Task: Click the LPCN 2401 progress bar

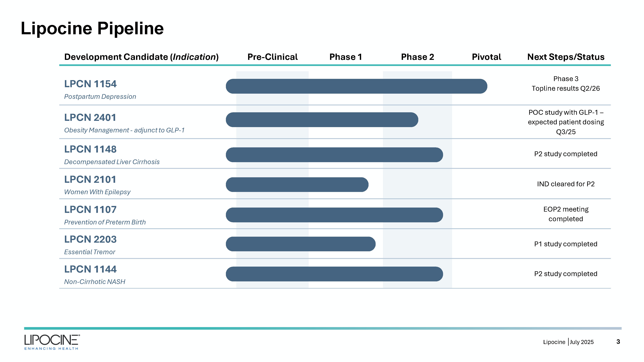Action: tap(322, 120)
